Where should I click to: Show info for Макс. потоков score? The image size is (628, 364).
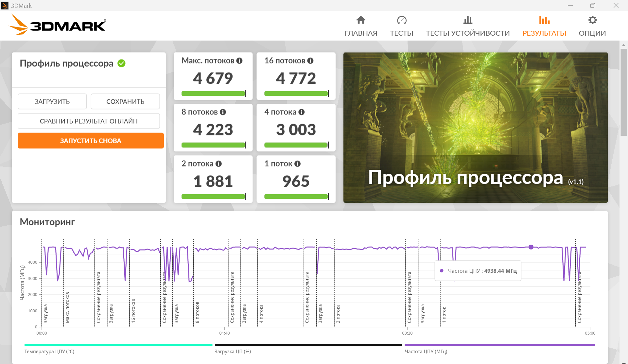click(239, 61)
